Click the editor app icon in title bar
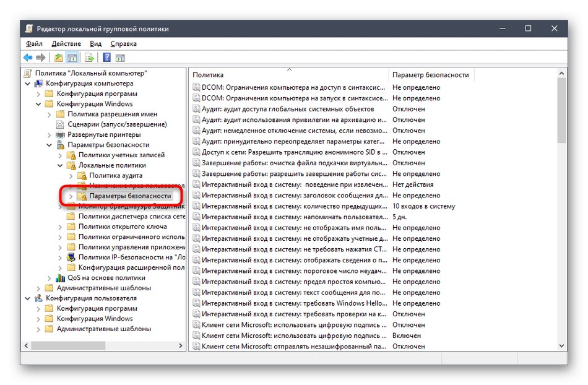588x385 pixels. pos(29,28)
